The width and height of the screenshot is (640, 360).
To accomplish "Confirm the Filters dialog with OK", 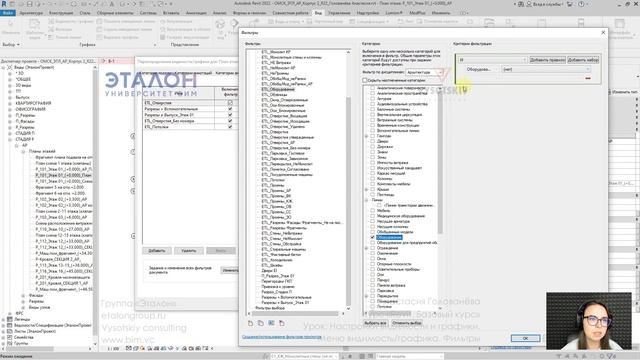I will pos(525,338).
